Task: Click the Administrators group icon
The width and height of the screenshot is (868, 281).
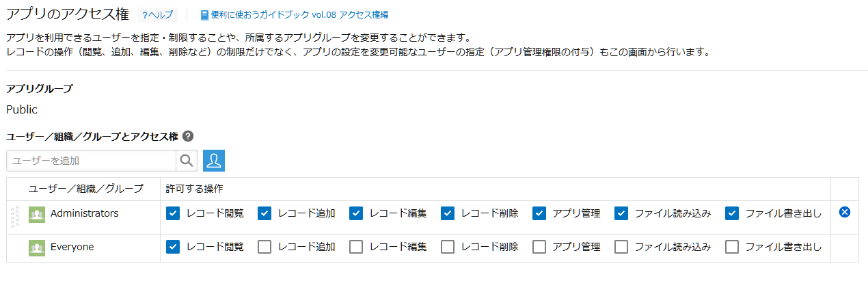Action: click(37, 214)
